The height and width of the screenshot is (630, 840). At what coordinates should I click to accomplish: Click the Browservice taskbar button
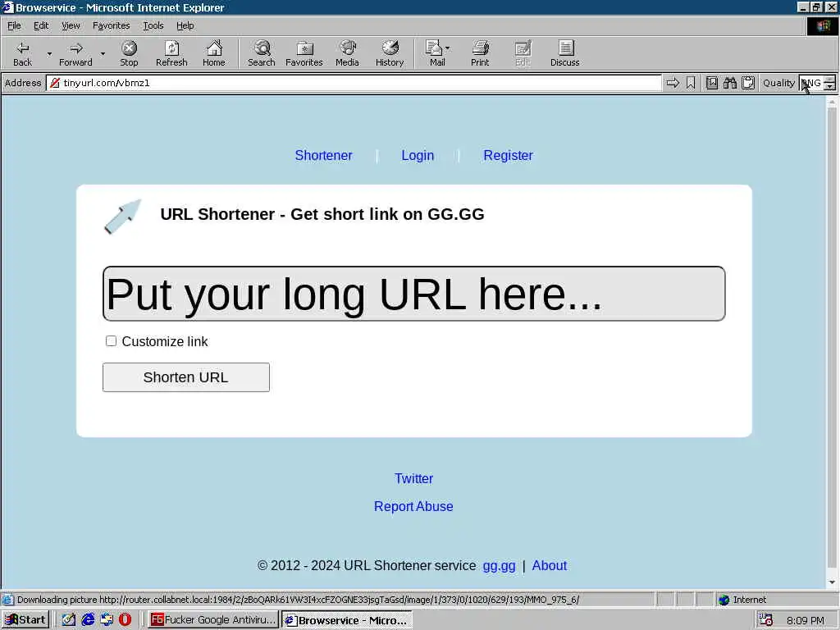click(x=347, y=620)
